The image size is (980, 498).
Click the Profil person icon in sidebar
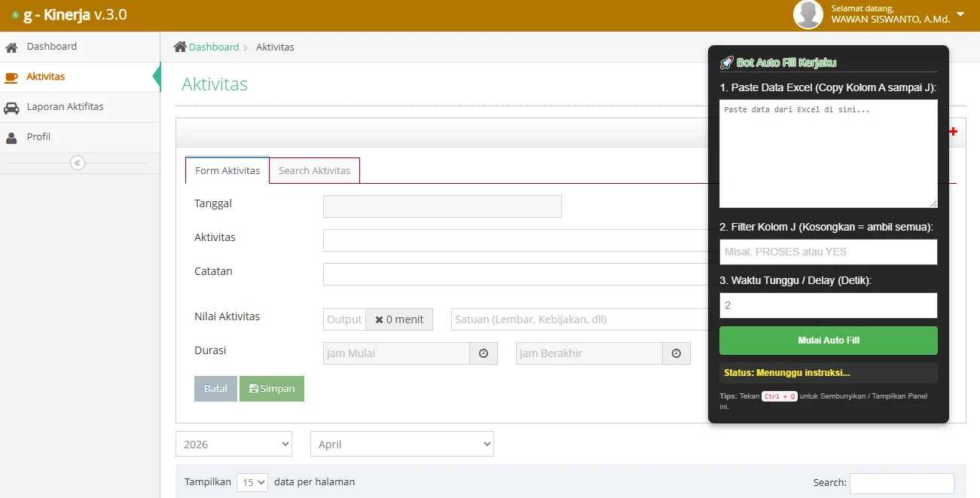tap(11, 138)
